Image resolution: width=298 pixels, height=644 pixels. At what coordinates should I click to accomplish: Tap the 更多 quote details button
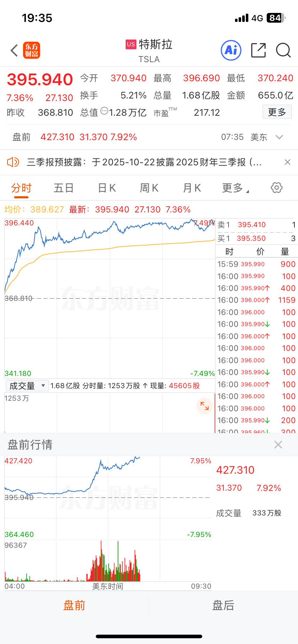click(277, 112)
